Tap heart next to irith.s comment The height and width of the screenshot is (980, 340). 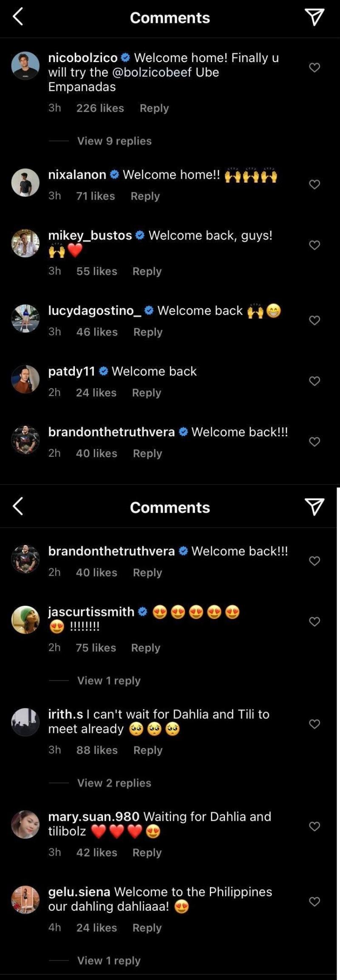coord(314,724)
